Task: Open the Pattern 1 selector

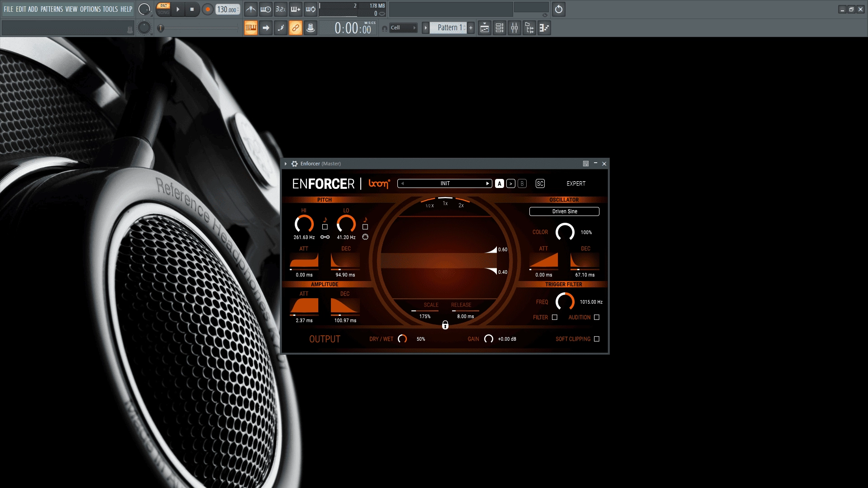Action: (448, 28)
